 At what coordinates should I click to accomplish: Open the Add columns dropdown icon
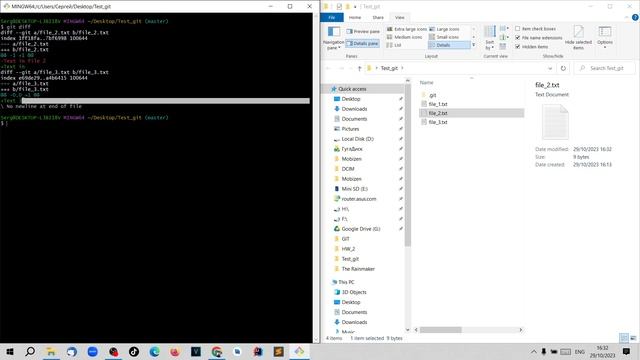tap(504, 37)
